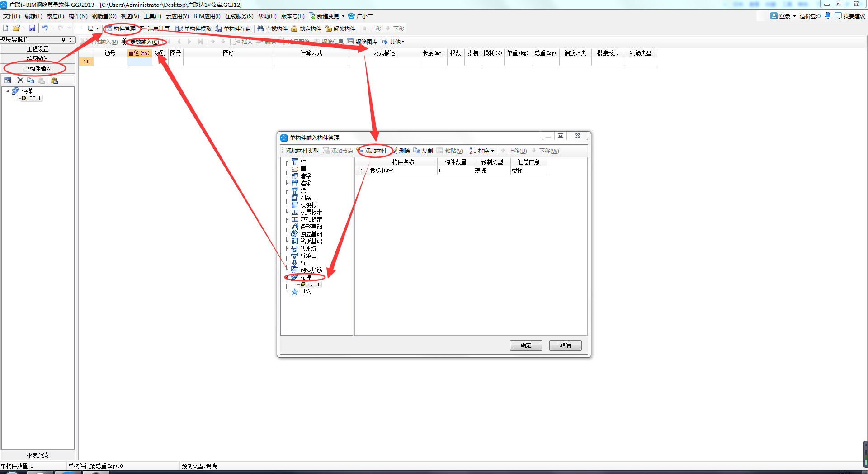Open 查找构件 with the binoculars icon
868x474 pixels.
(x=272, y=28)
